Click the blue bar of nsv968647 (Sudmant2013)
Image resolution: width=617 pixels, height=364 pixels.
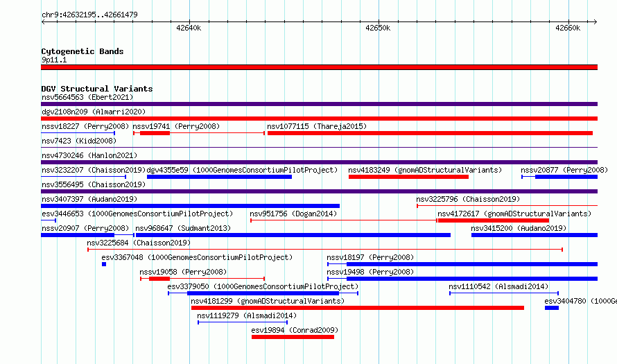pyautogui.click(x=293, y=235)
